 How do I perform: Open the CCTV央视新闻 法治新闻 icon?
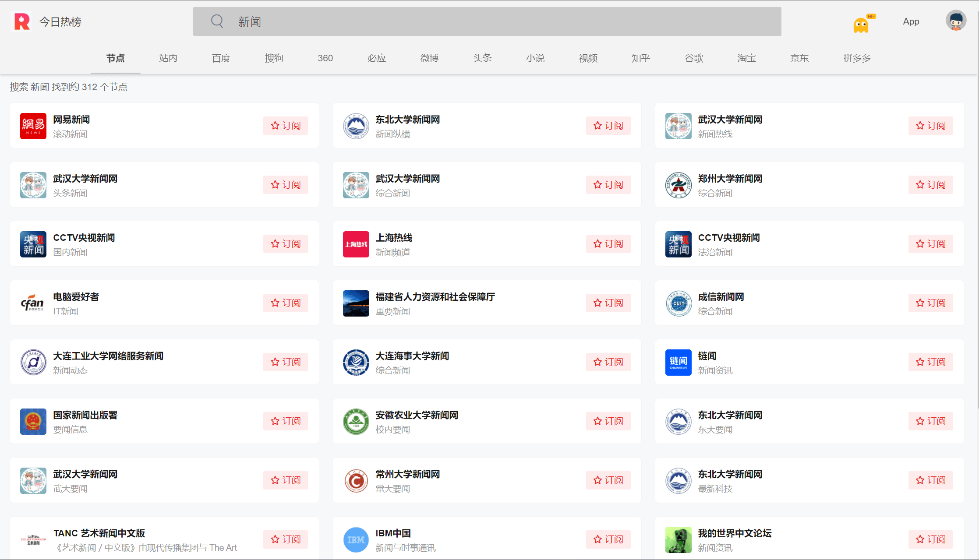[678, 244]
